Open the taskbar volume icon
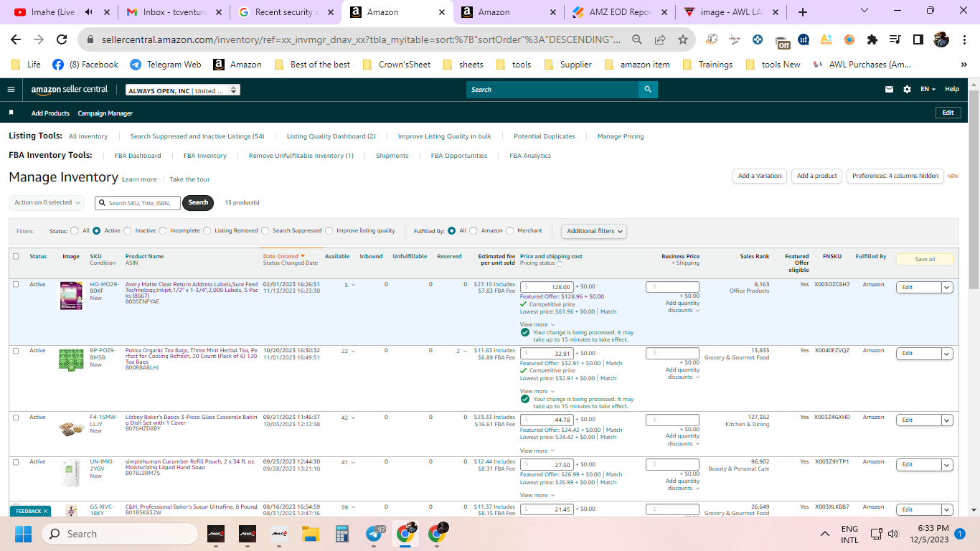This screenshot has width=980, height=551. pyautogui.click(x=893, y=534)
